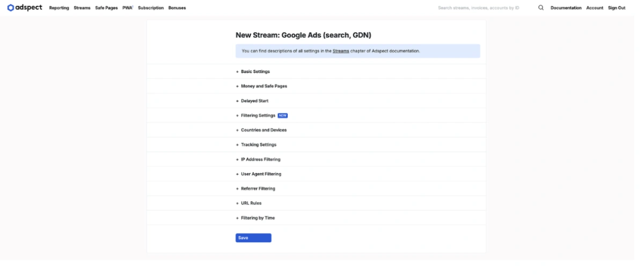The width and height of the screenshot is (644, 279).
Task: Click the blue Save button
Action: coord(253,238)
